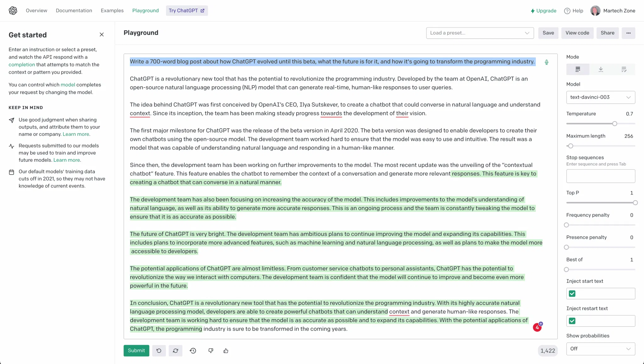Click the View code button
The height and width of the screenshot is (364, 644).
(577, 33)
